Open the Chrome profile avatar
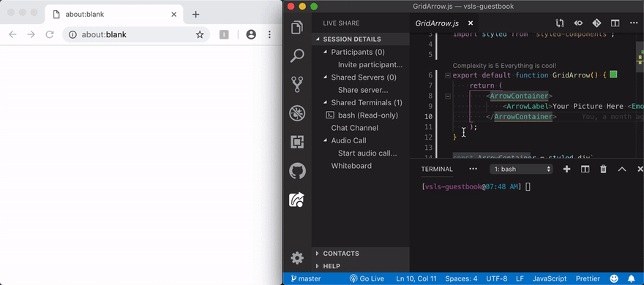The height and width of the screenshot is (285, 644). tap(251, 34)
